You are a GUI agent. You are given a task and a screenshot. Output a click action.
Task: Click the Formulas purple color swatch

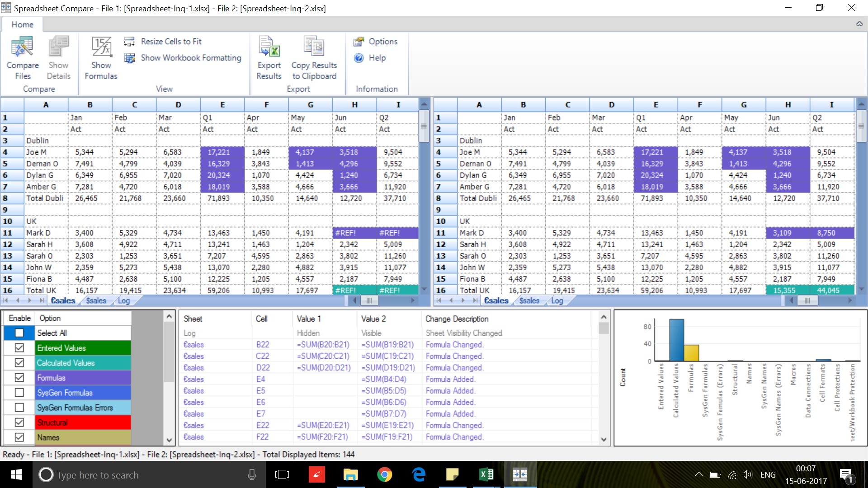tap(83, 378)
